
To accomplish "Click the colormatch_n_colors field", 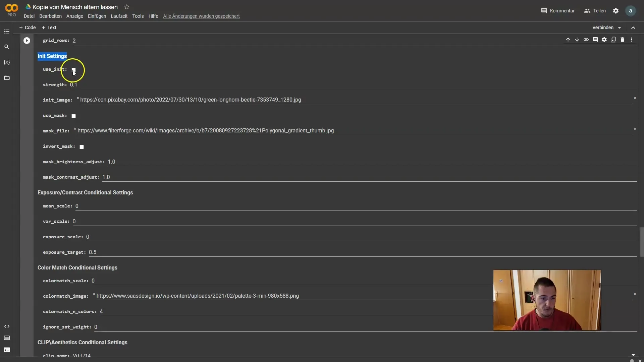I will click(368, 312).
